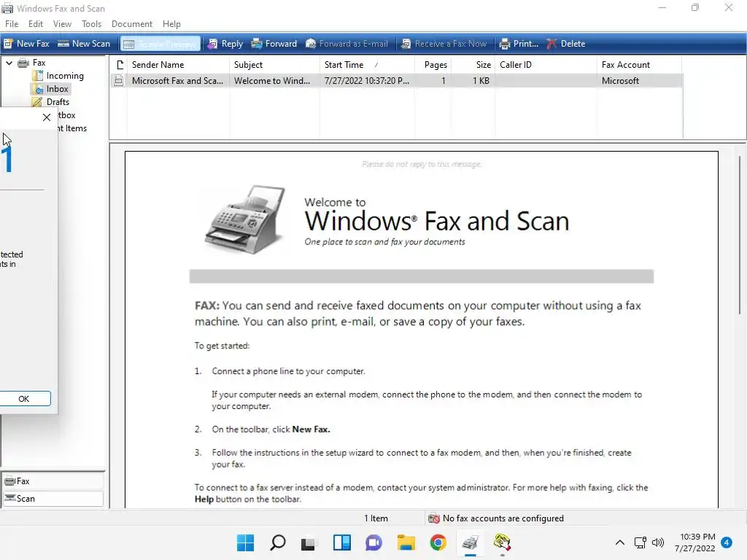Click the taskbar icon right of Fax and Scan
The image size is (747, 560).
(502, 542)
